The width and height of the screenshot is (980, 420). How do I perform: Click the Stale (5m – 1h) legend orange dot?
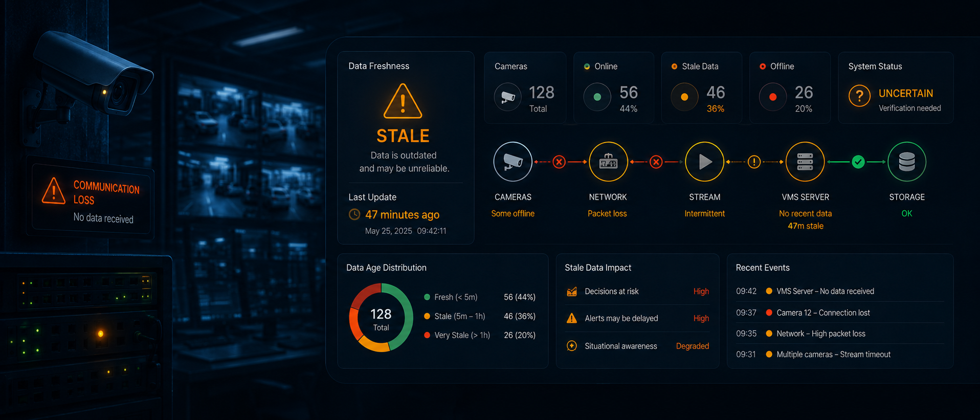(x=427, y=316)
